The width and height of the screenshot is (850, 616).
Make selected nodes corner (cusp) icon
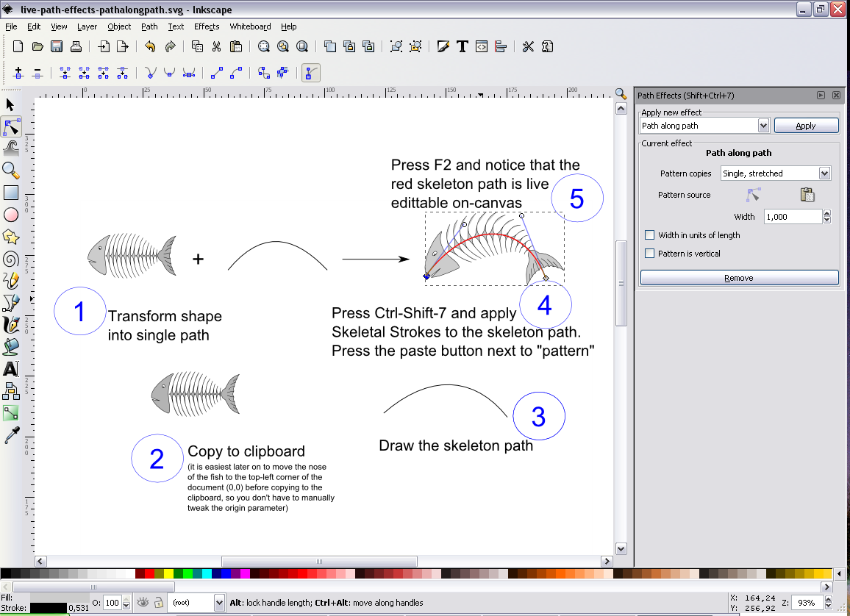[151, 73]
